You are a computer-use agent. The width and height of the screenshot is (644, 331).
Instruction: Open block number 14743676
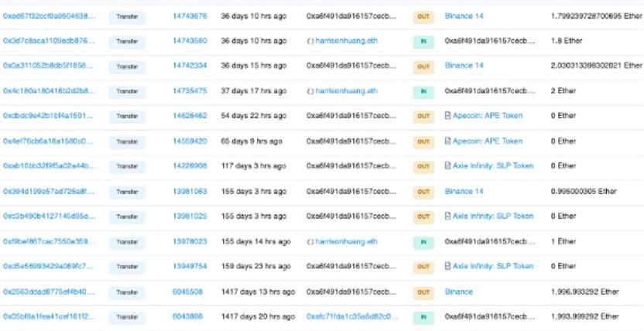(190, 16)
